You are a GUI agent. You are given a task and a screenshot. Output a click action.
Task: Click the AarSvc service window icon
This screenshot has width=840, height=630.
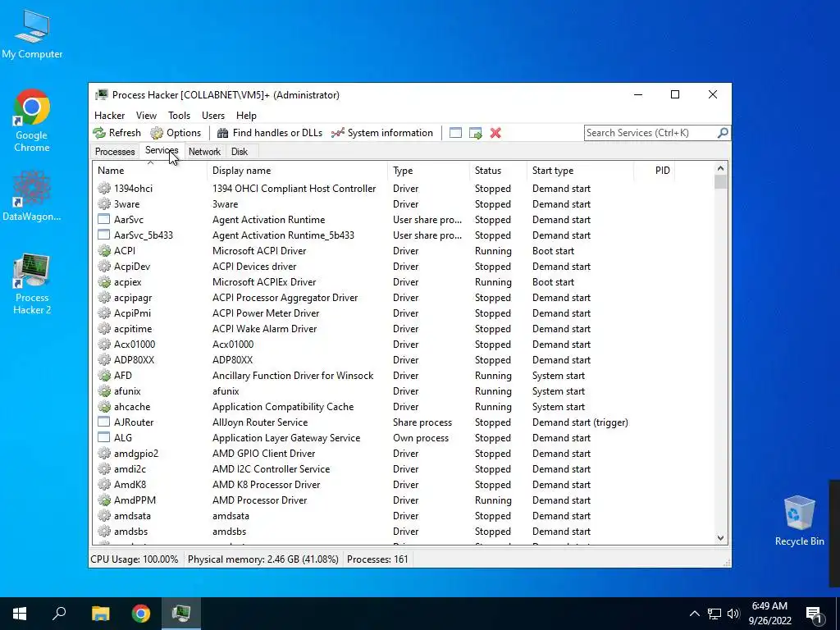click(104, 220)
